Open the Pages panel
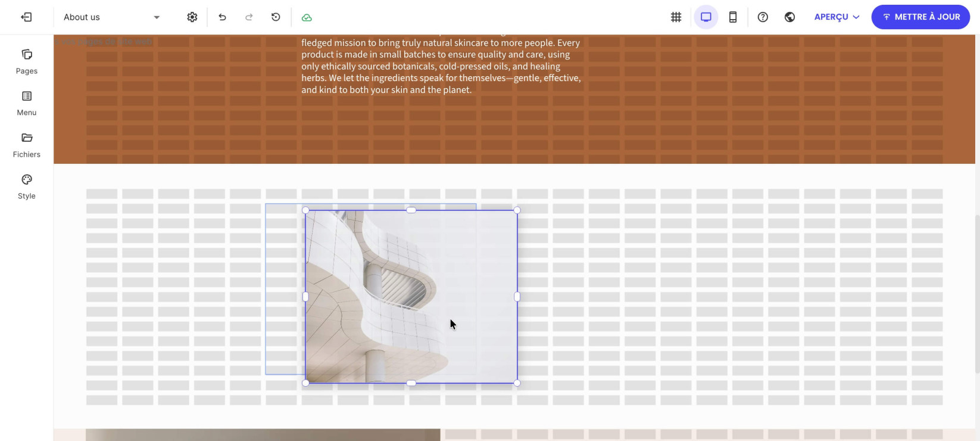Image resolution: width=980 pixels, height=441 pixels. [27, 62]
